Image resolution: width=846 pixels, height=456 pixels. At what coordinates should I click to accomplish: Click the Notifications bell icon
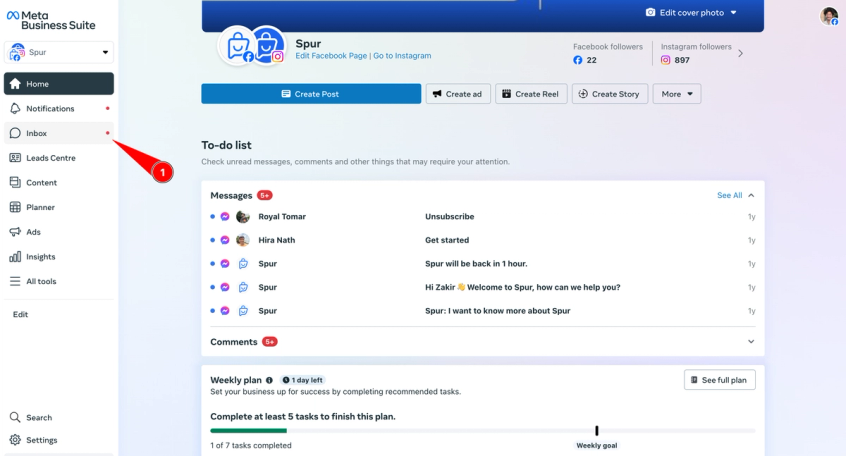tap(15, 108)
